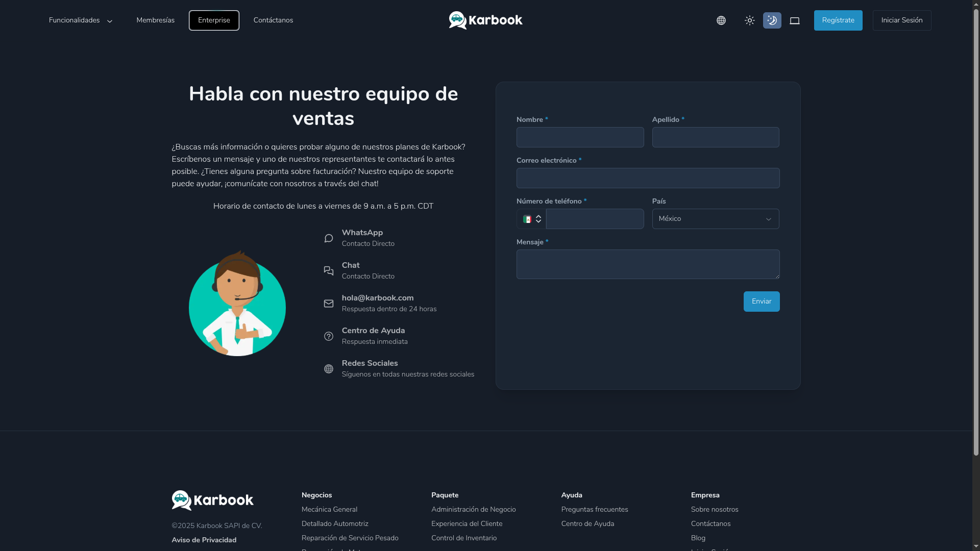
Task: Click the page vertical scrollbar
Action: click(x=976, y=230)
